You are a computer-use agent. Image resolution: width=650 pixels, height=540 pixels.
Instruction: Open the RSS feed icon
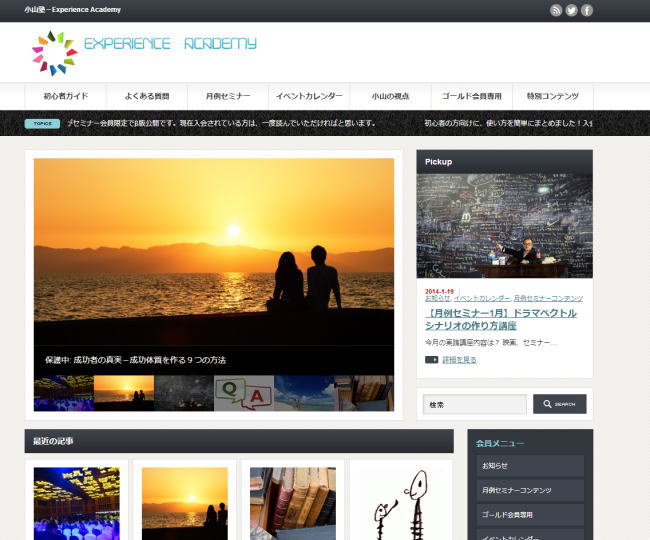point(556,10)
